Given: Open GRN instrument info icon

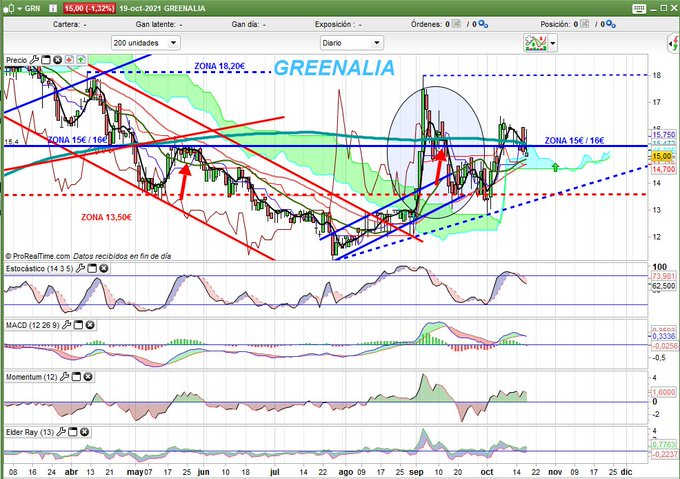Looking at the screenshot, I should click(53, 8).
